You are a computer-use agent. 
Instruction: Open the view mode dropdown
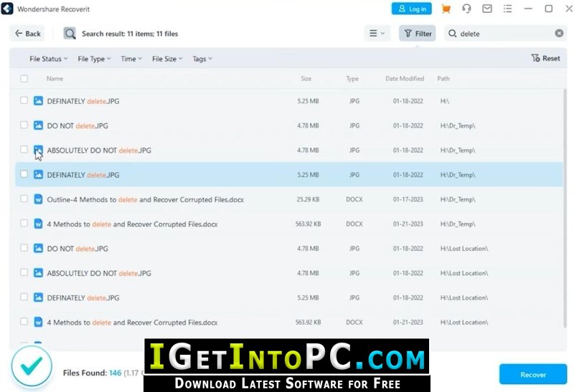[x=377, y=33]
